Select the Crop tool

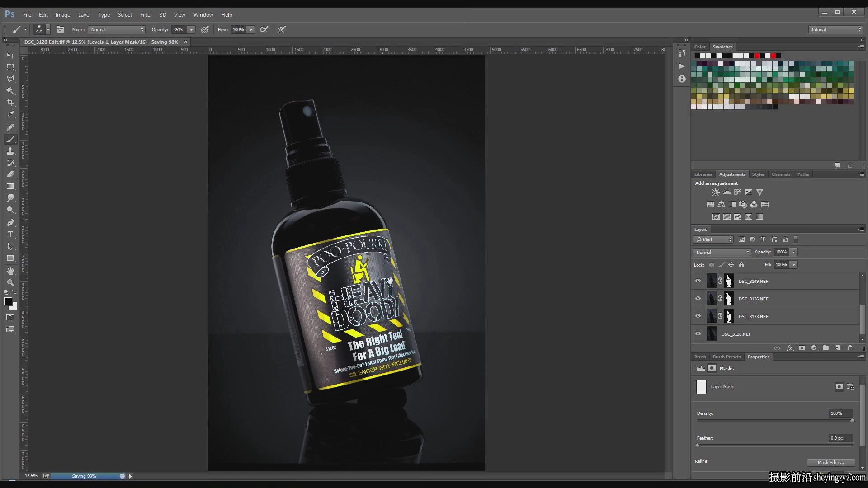pos(10,103)
